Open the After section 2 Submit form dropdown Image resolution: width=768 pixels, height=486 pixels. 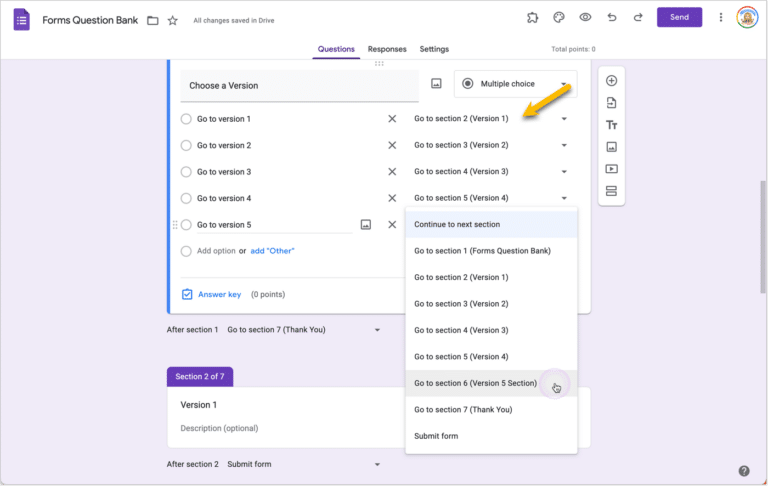(304, 464)
